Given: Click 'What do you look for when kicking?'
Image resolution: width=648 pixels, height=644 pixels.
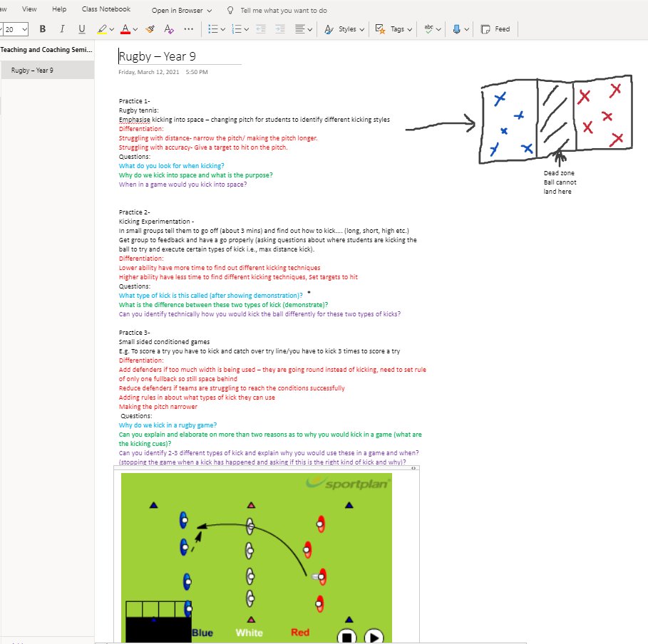Looking at the screenshot, I should 172,166.
